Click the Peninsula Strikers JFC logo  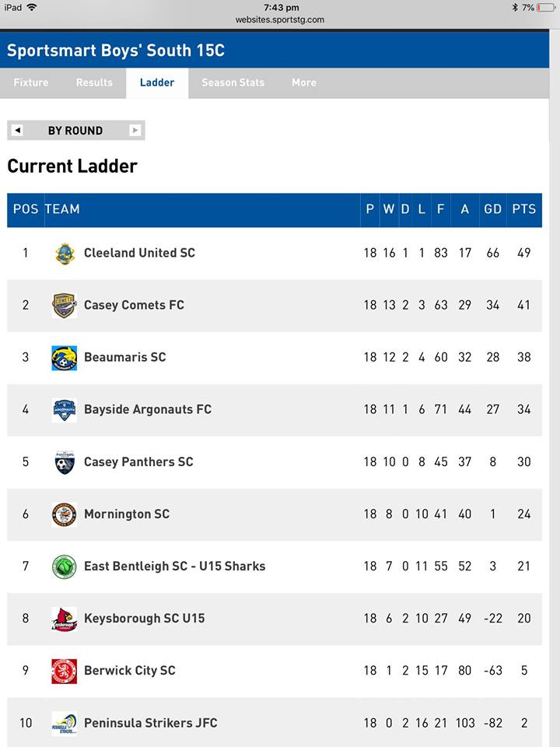point(65,723)
